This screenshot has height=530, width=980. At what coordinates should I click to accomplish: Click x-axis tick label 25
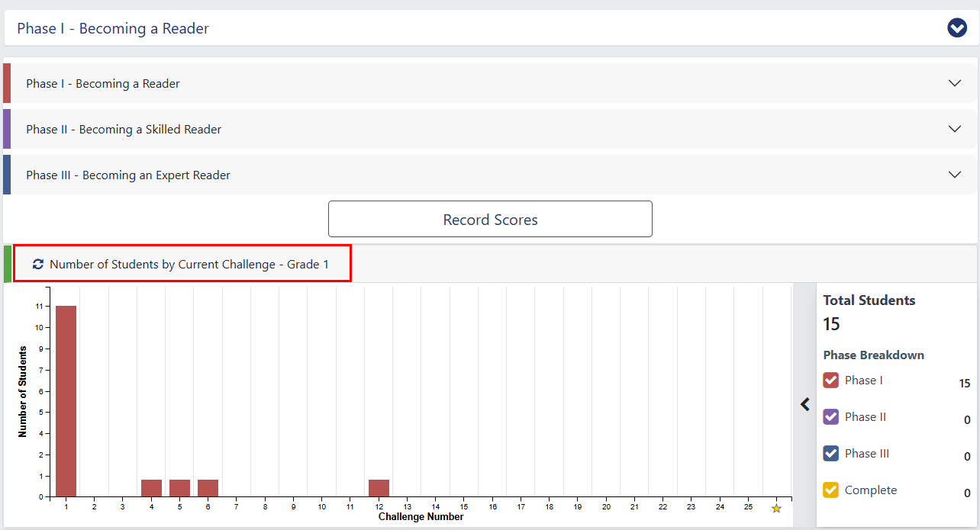click(x=748, y=506)
